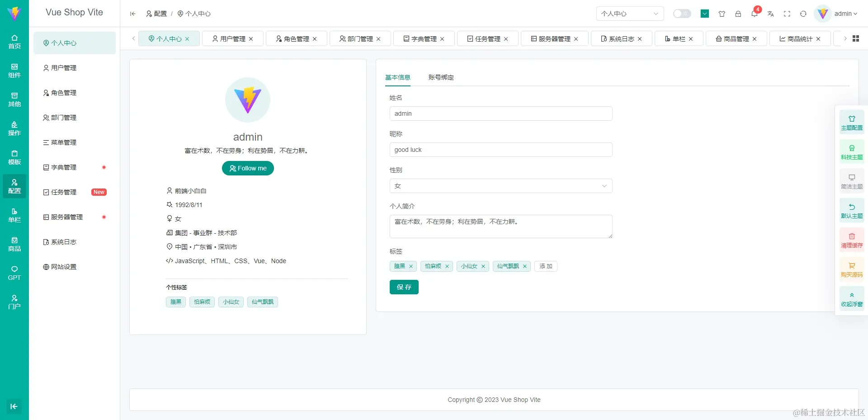Select the language switch icon
The image size is (868, 420).
[x=771, y=14]
